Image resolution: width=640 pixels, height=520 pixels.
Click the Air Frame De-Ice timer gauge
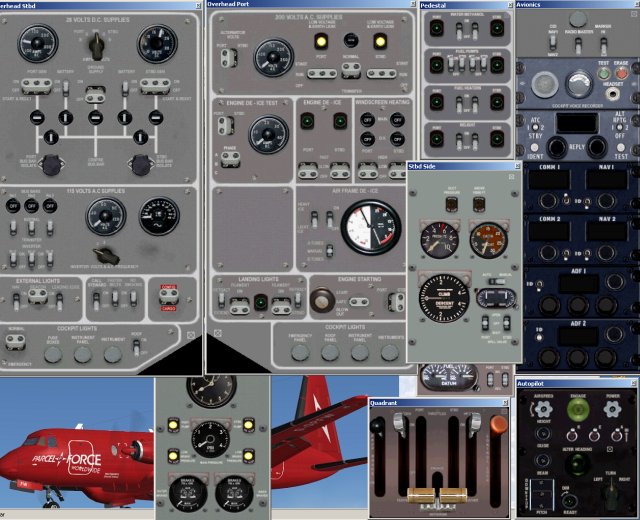pos(371,227)
